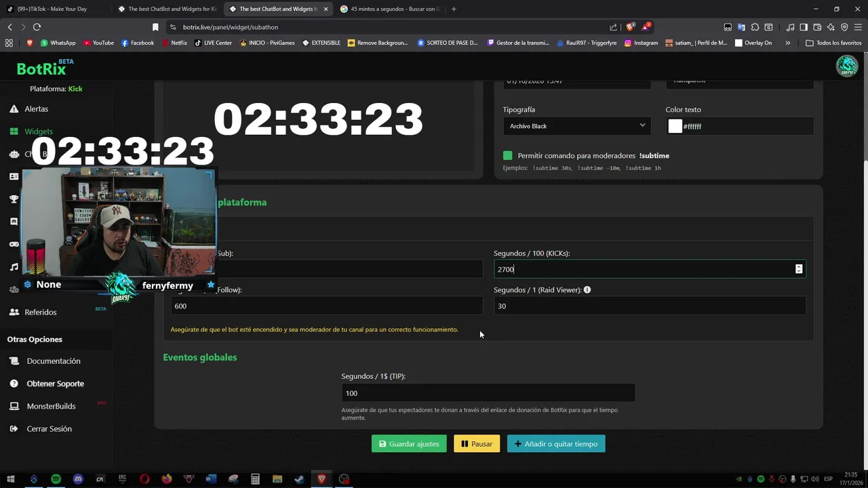This screenshot has width=868, height=488.
Task: Open the Overlay On bookmark
Action: pyautogui.click(x=753, y=43)
